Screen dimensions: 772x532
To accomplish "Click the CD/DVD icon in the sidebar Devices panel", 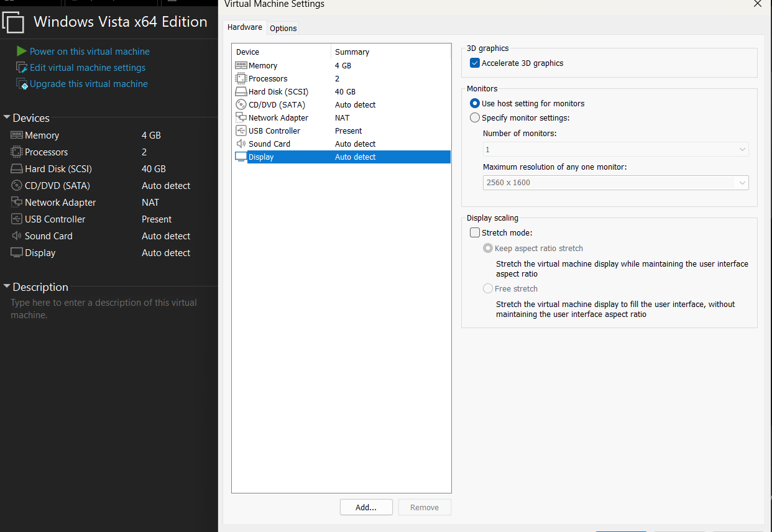I will tap(16, 185).
